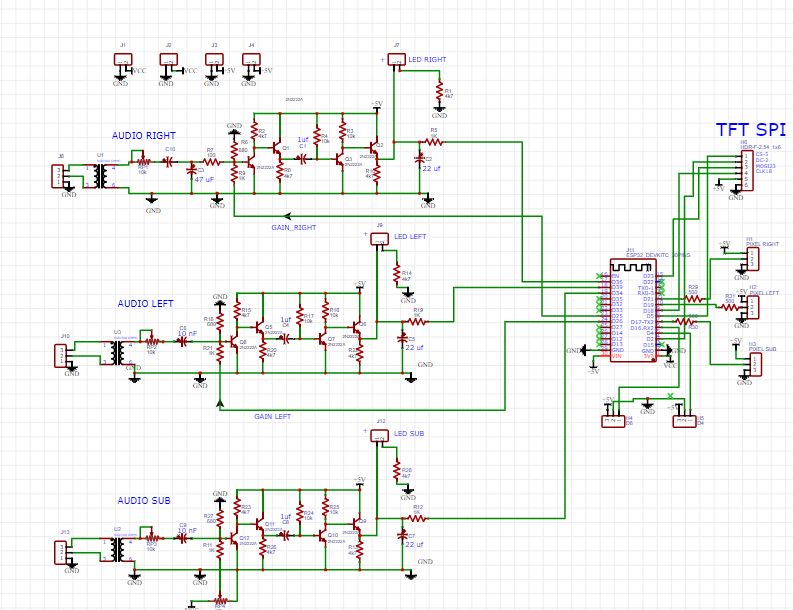Select the J8 audio input connector
Image resolution: width=793 pixels, height=610 pixels.
[x=61, y=176]
